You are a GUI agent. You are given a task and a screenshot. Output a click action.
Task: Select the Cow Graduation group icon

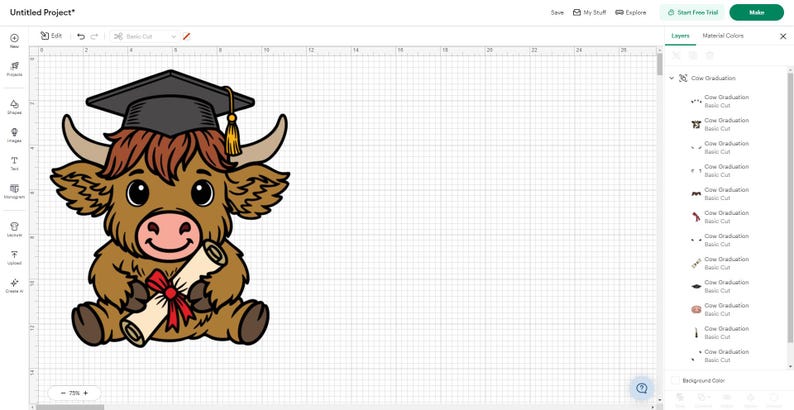[683, 78]
